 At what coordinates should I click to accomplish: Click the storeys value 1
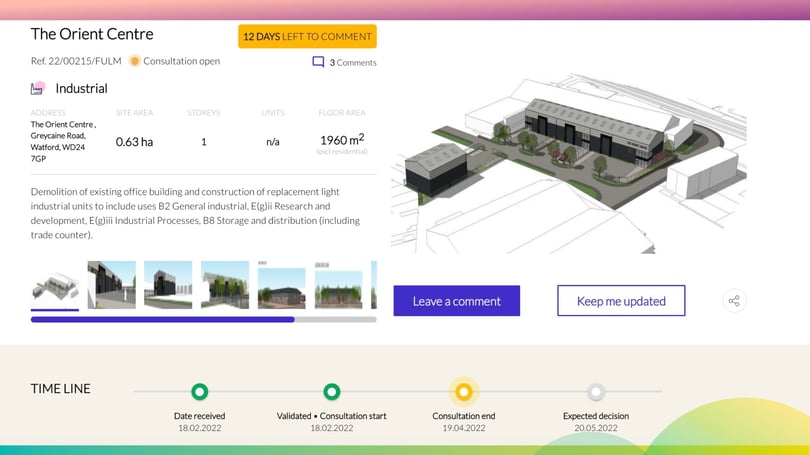[x=204, y=142]
